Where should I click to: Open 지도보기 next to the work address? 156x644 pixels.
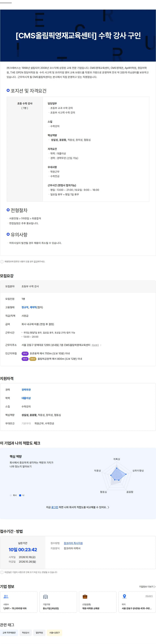(95, 345)
